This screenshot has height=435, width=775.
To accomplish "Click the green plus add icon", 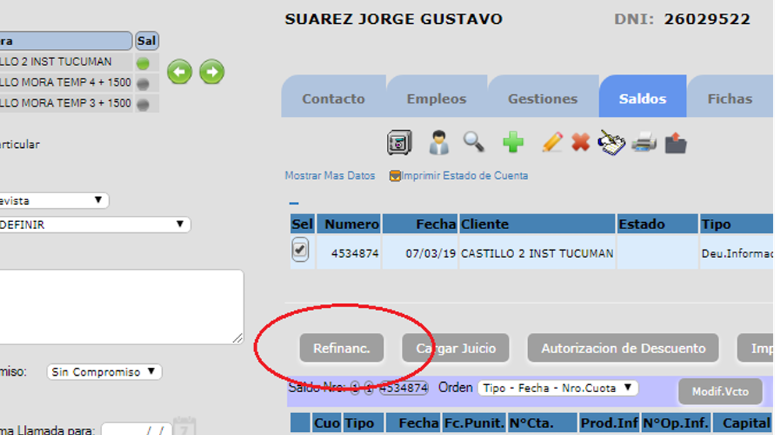I will tap(513, 143).
